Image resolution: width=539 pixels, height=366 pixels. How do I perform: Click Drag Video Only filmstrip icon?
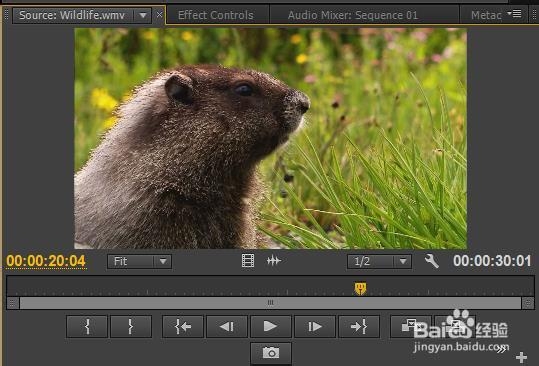(248, 261)
